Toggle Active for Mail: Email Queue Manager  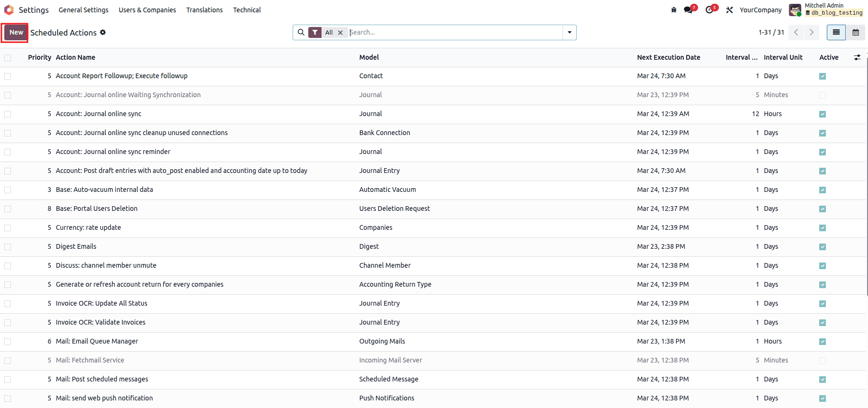(823, 342)
